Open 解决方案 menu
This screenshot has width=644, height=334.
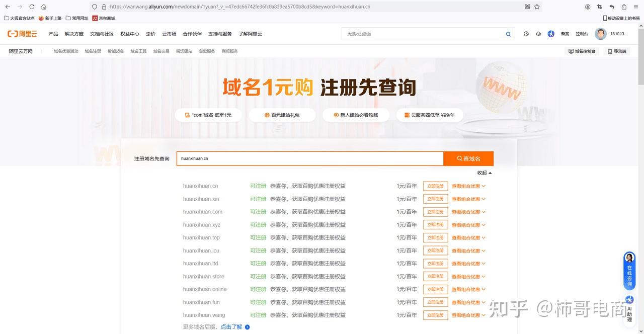pos(74,34)
